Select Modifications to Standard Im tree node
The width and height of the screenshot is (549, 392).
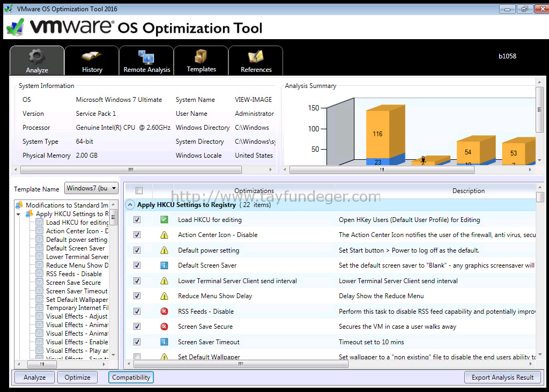(67, 205)
